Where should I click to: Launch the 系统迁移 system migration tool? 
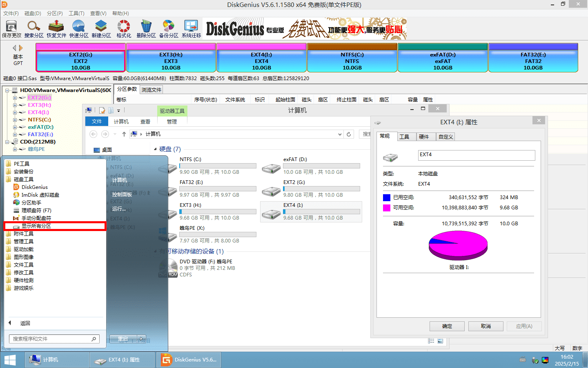click(x=191, y=29)
